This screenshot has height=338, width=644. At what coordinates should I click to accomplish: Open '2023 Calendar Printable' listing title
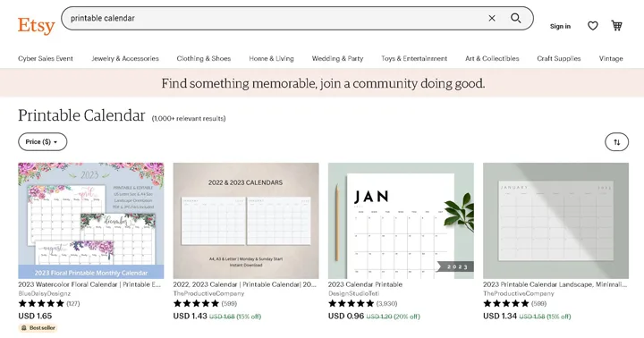(365, 284)
